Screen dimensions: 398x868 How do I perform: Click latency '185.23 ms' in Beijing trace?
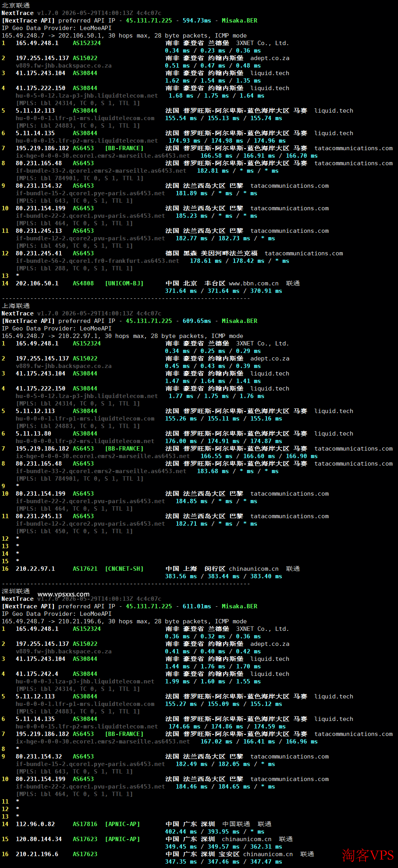(x=191, y=216)
